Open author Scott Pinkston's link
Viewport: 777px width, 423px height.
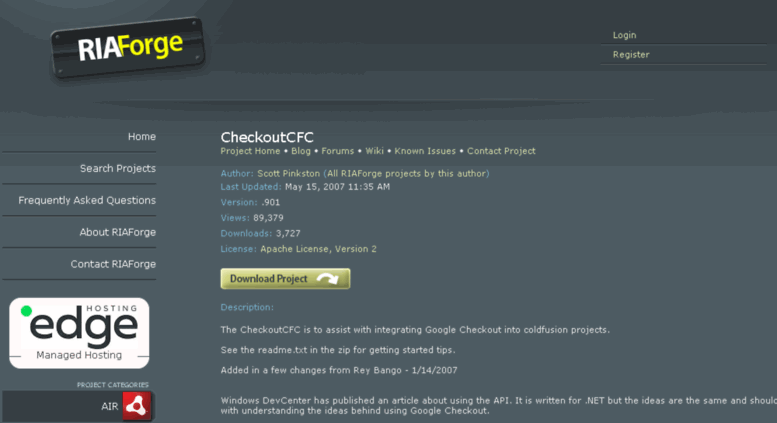[x=288, y=173]
